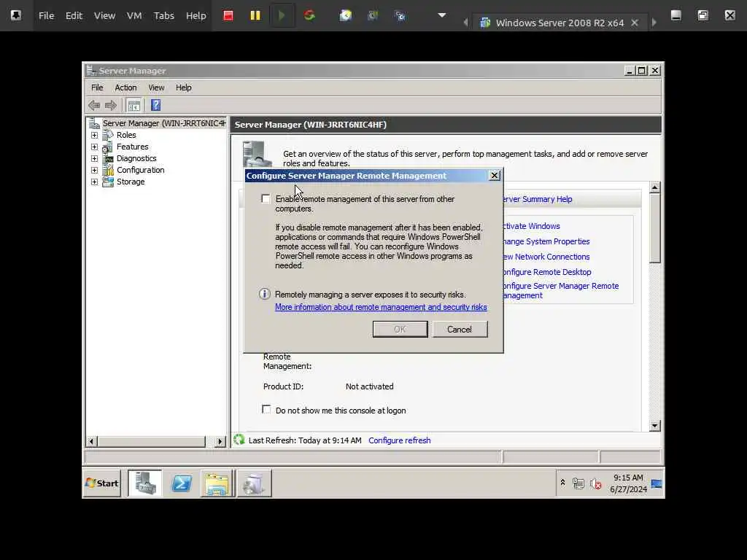747x560 pixels.
Task: Click the tree pane horizontal scroll left arrow
Action: (91, 441)
